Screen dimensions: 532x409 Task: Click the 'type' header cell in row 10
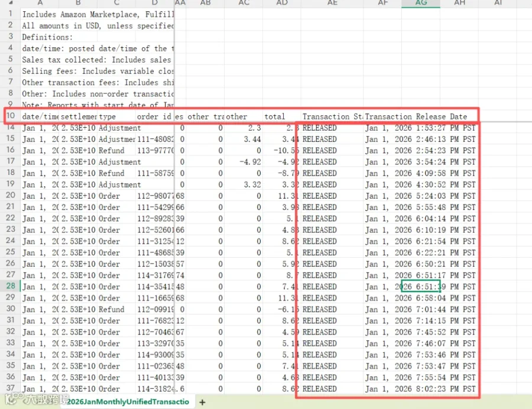click(x=116, y=116)
